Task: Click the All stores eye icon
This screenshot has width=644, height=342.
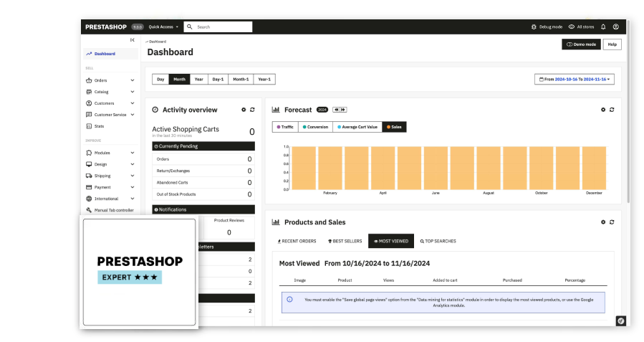Action: pos(572,27)
